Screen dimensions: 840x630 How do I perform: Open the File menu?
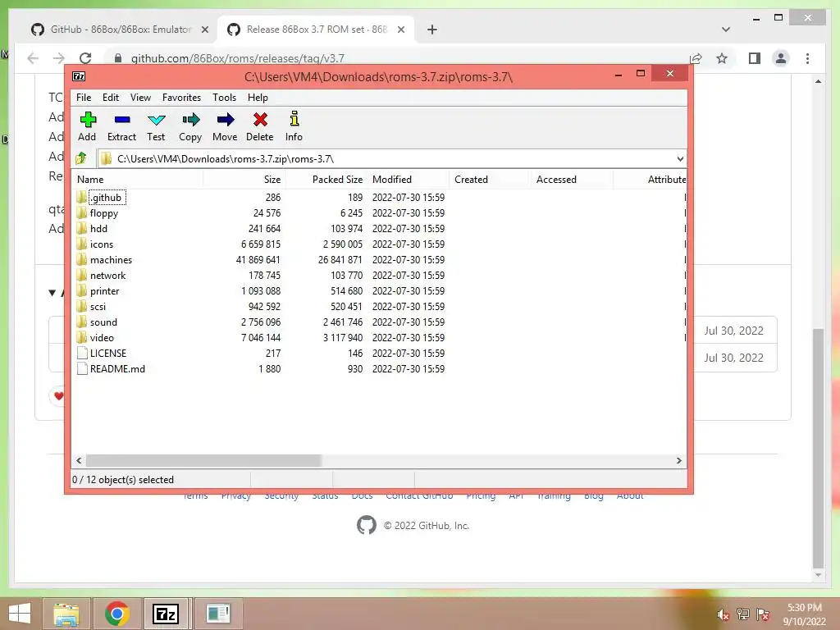coord(84,98)
